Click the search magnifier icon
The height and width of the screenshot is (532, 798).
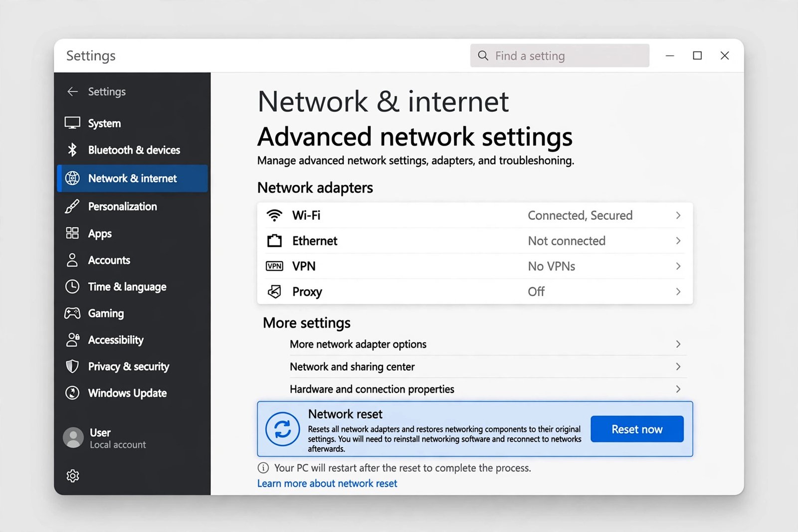tap(483, 55)
